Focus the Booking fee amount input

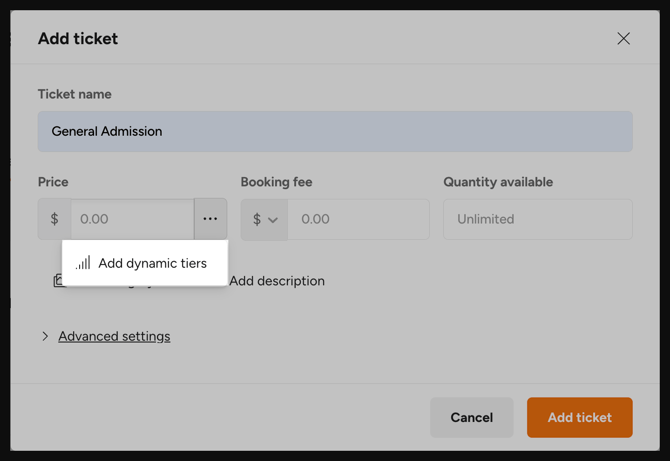pyautogui.click(x=358, y=219)
